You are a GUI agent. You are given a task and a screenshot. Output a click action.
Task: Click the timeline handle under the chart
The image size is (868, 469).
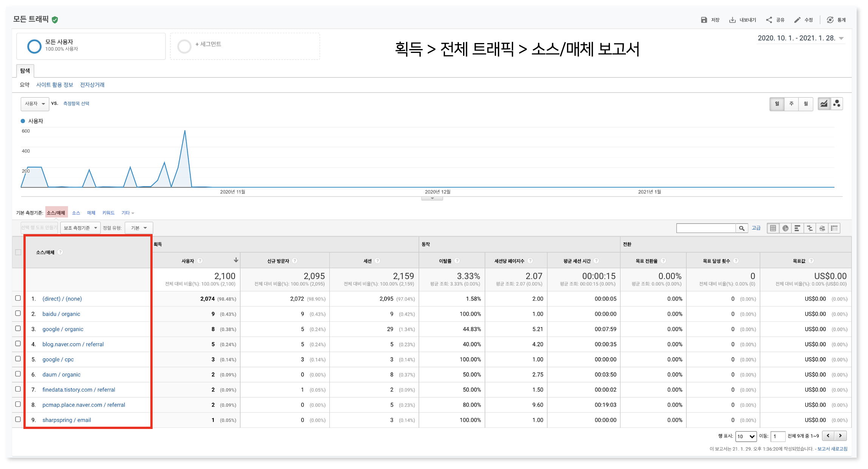click(432, 198)
